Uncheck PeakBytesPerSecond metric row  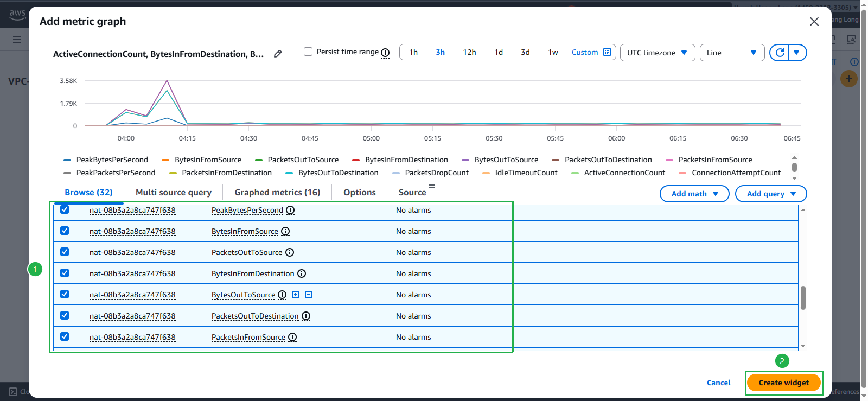pos(65,209)
